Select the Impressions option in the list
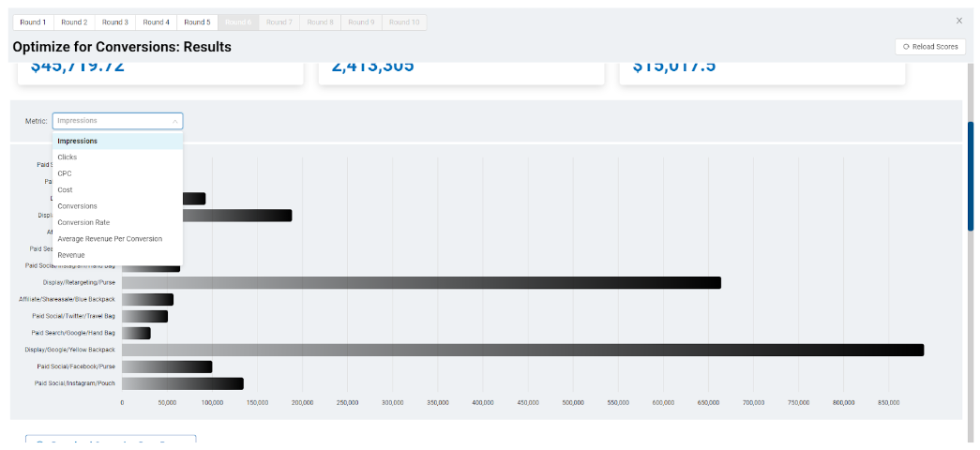Viewport: 980px width, 450px height. 78,142
